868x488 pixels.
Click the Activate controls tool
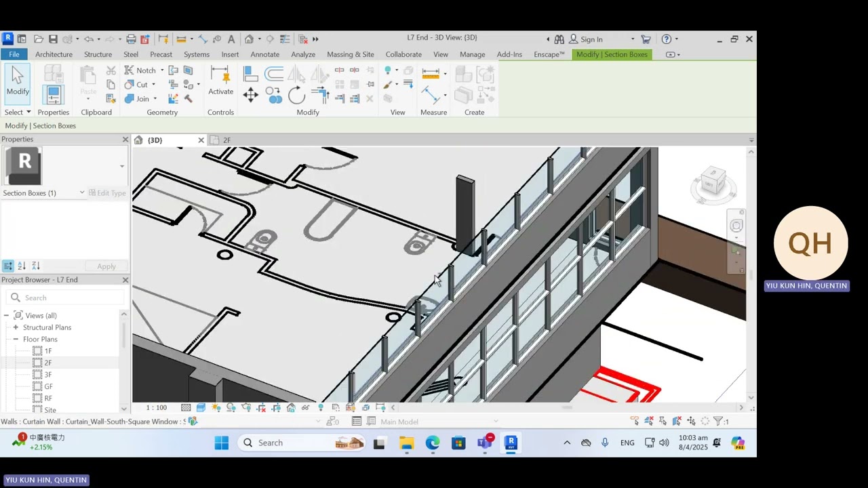[220, 82]
